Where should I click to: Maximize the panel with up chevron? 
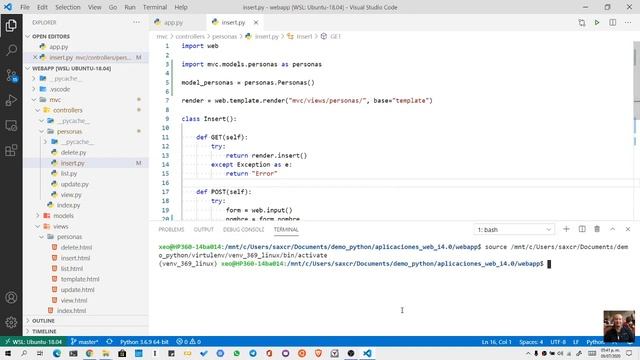613,229
